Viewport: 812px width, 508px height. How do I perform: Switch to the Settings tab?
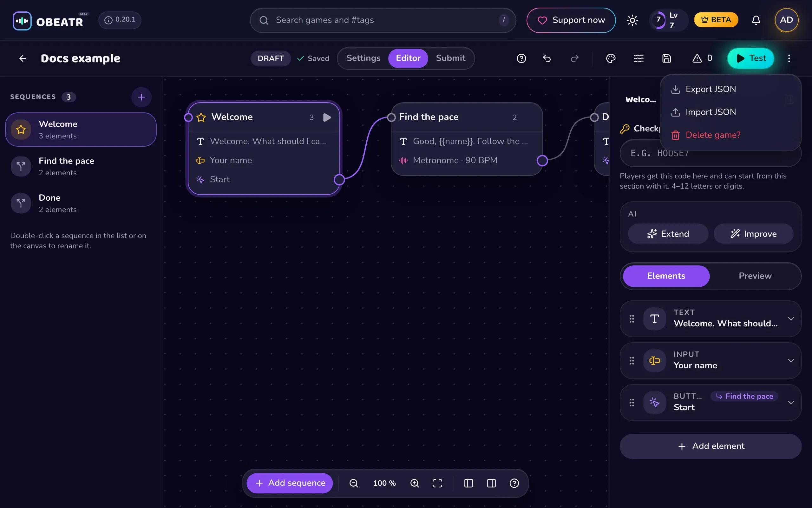point(363,58)
